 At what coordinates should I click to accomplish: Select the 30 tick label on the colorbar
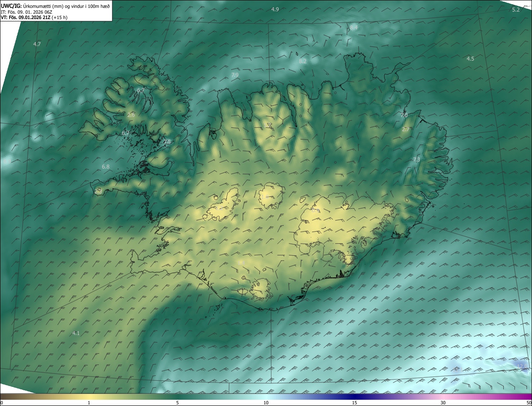pyautogui.click(x=443, y=403)
